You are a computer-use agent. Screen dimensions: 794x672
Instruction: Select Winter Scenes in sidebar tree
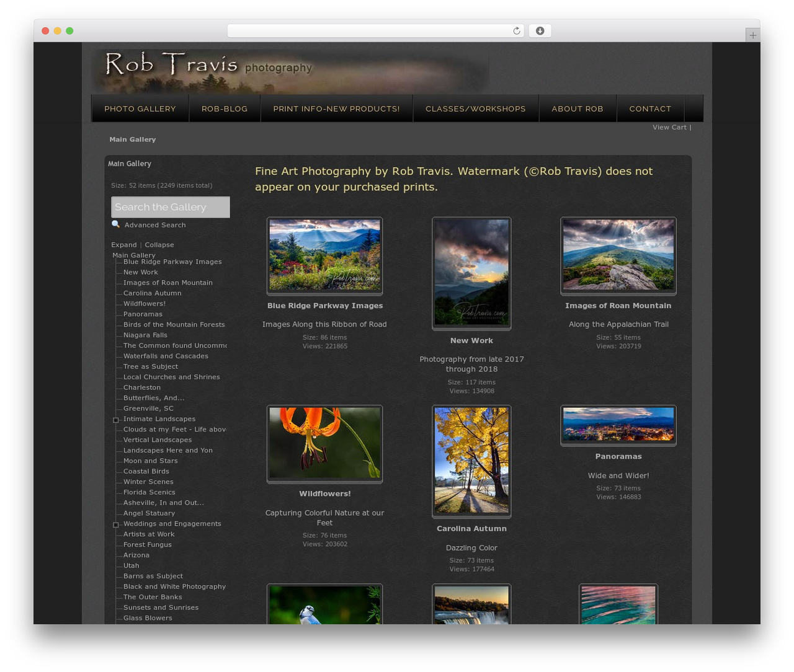[148, 482]
